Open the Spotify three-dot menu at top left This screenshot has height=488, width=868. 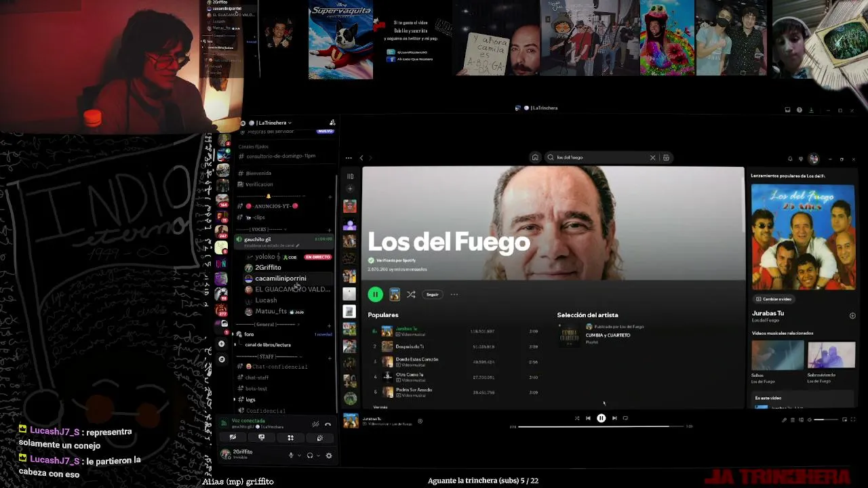pyautogui.click(x=349, y=158)
